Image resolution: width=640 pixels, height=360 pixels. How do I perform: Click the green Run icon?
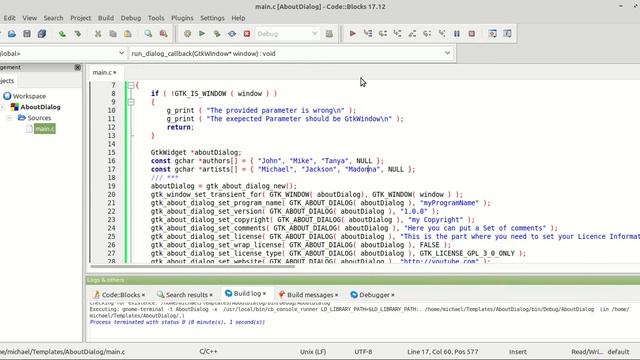click(x=202, y=34)
